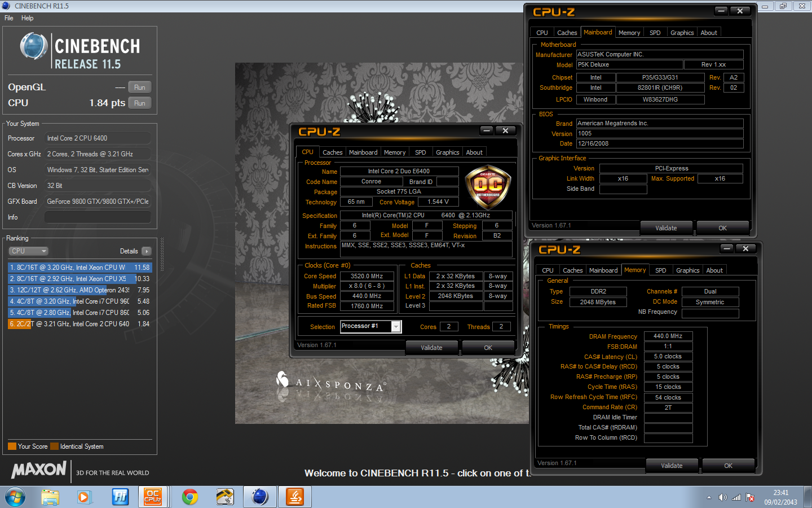Viewport: 812px width, 508px height.
Task: Click the Cinebench sphere icon in taskbar
Action: coord(260,497)
